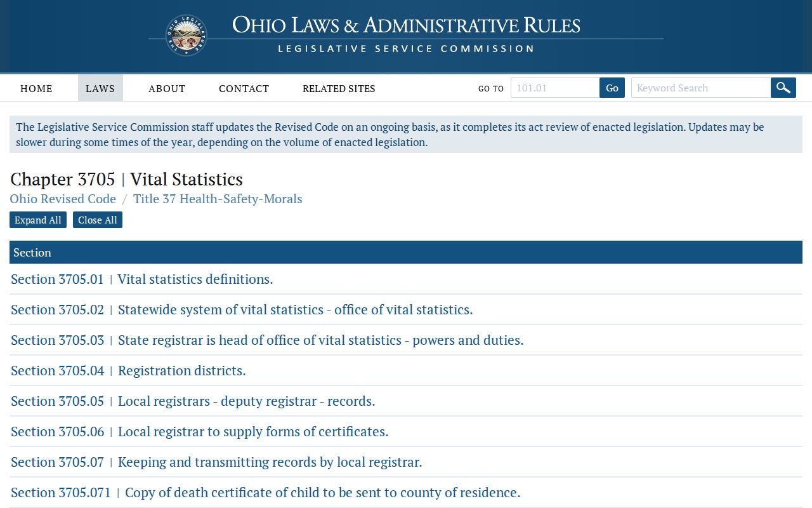This screenshot has height=508, width=812.
Task: Expand Section 3705.07 Keeping and transmitting records
Action: click(406, 462)
